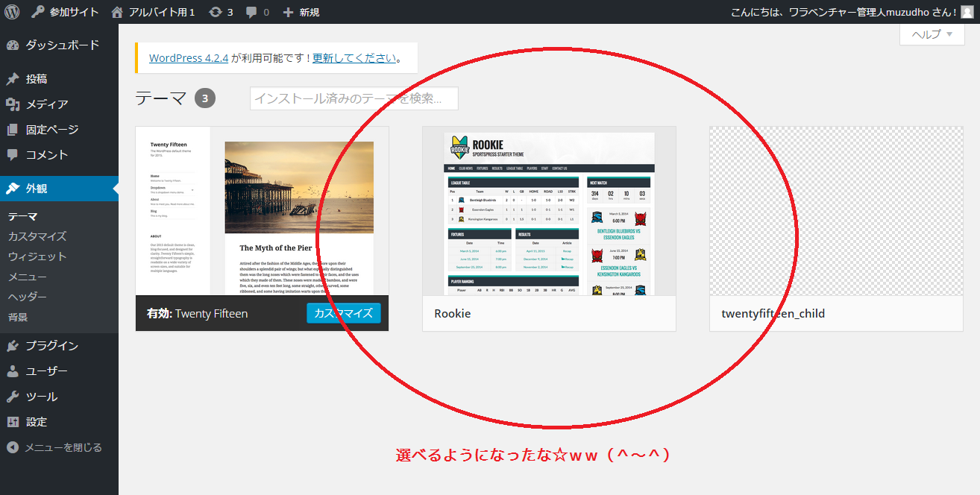Click the pushpin icon beside 投稿
This screenshot has height=495, width=980.
[x=13, y=79]
